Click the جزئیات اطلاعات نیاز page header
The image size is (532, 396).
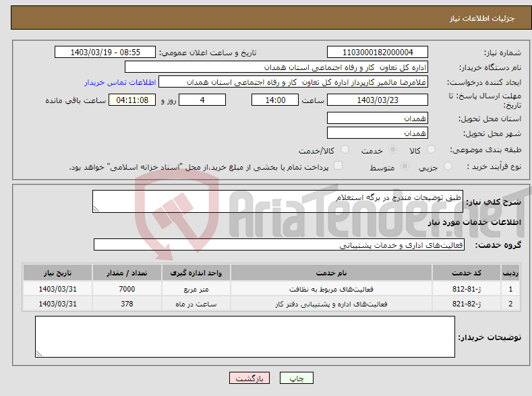pos(482,18)
